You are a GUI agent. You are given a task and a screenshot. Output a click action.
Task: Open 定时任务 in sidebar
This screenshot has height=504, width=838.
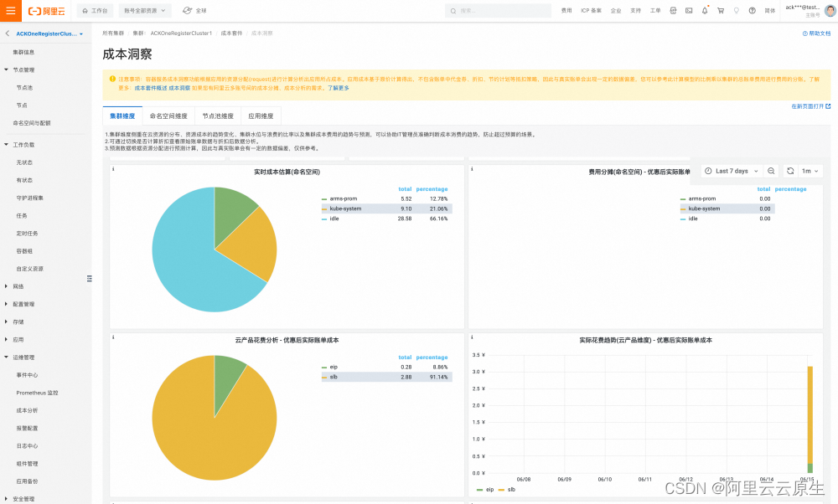28,234
